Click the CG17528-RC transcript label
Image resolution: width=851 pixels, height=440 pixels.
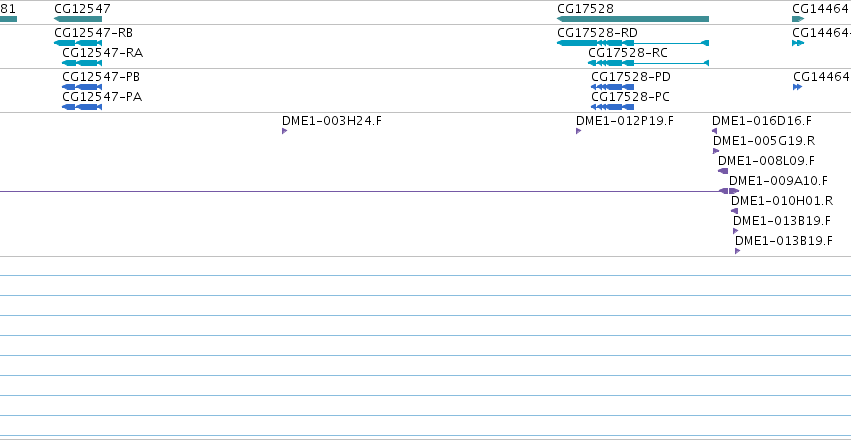pos(628,53)
